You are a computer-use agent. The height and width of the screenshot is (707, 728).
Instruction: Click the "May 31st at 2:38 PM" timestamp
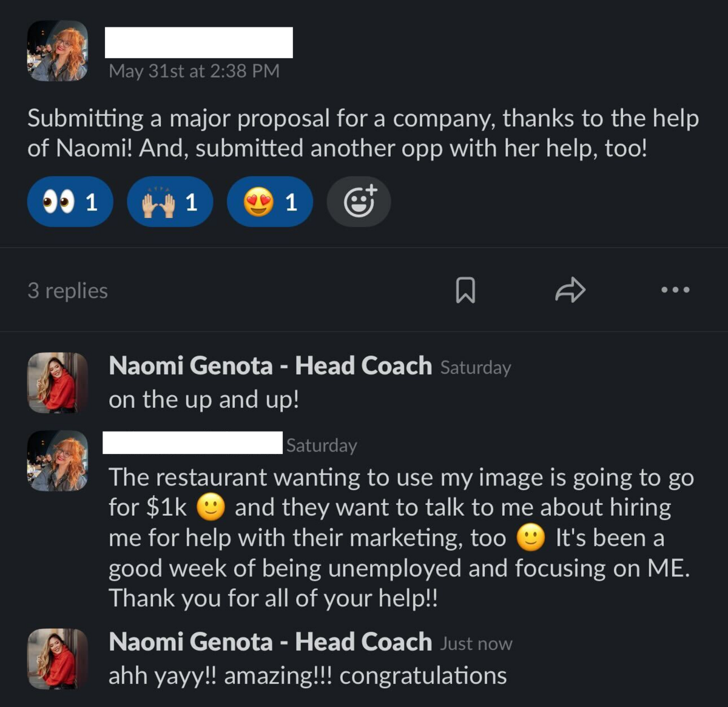coord(194,71)
